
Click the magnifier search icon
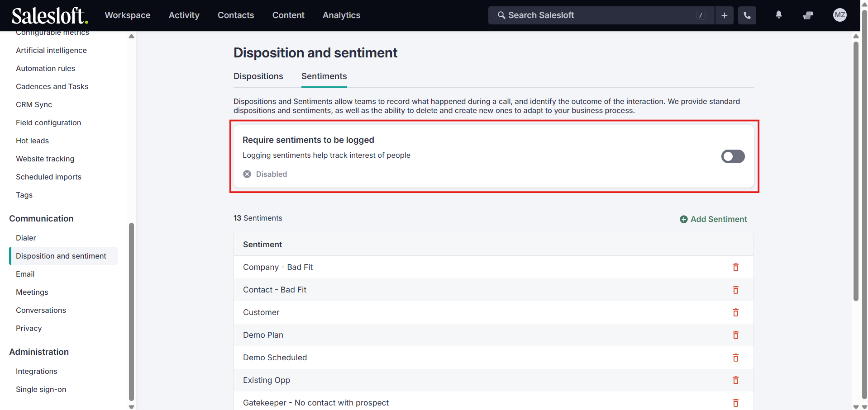[501, 15]
